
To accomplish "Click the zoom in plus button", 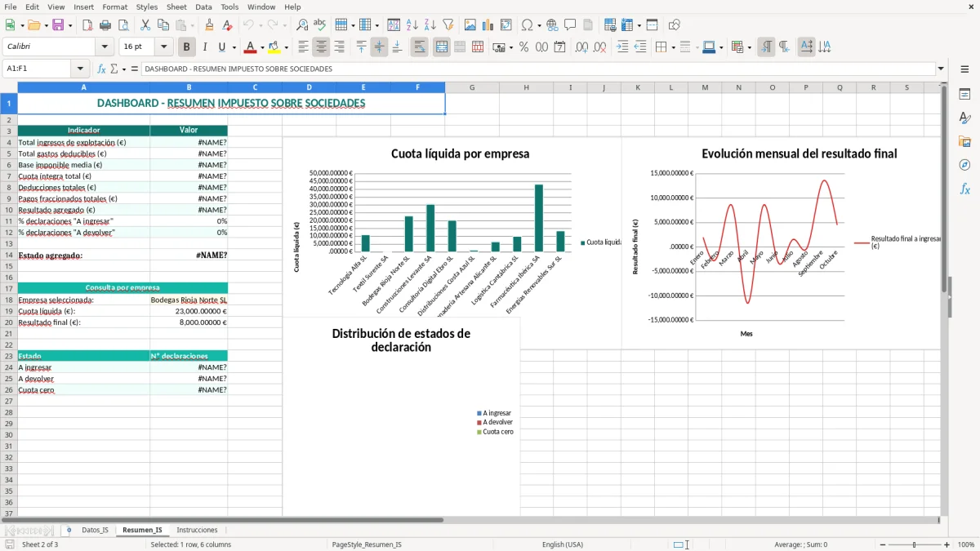I will [947, 544].
